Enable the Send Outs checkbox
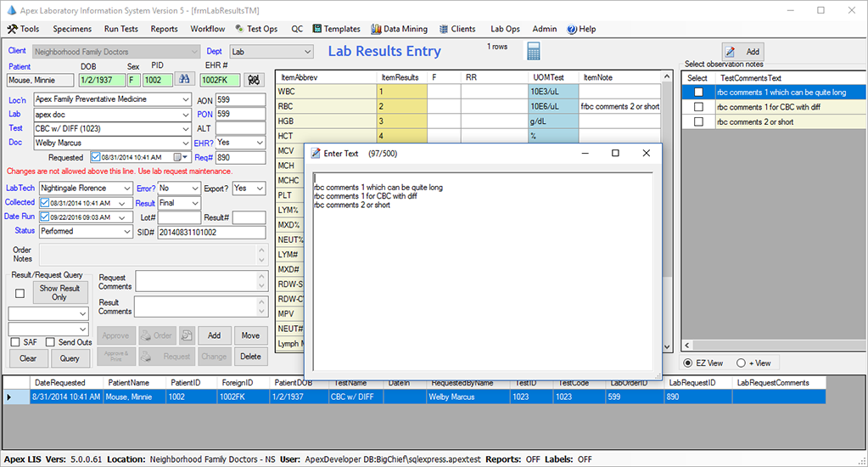 click(x=50, y=342)
